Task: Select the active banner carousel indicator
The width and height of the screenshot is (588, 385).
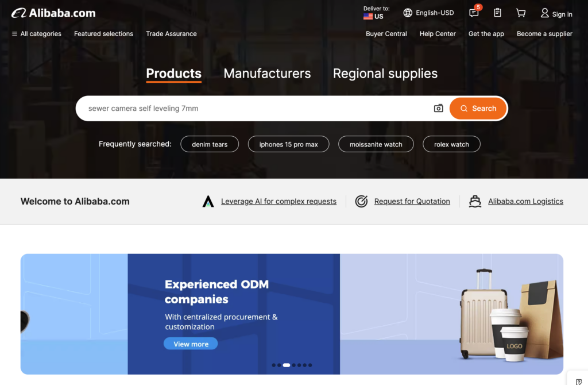Action: coord(287,365)
